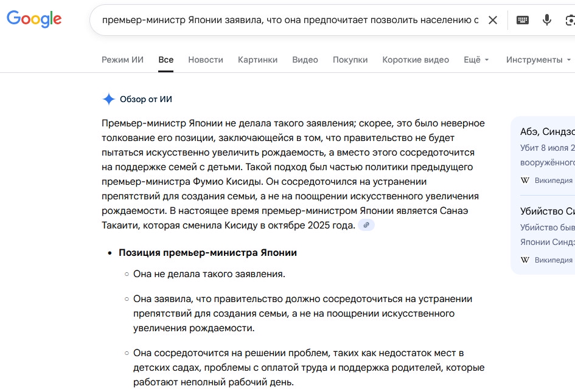Open the source link chip after '2025 года'
The height and width of the screenshot is (392, 575).
[x=366, y=225]
